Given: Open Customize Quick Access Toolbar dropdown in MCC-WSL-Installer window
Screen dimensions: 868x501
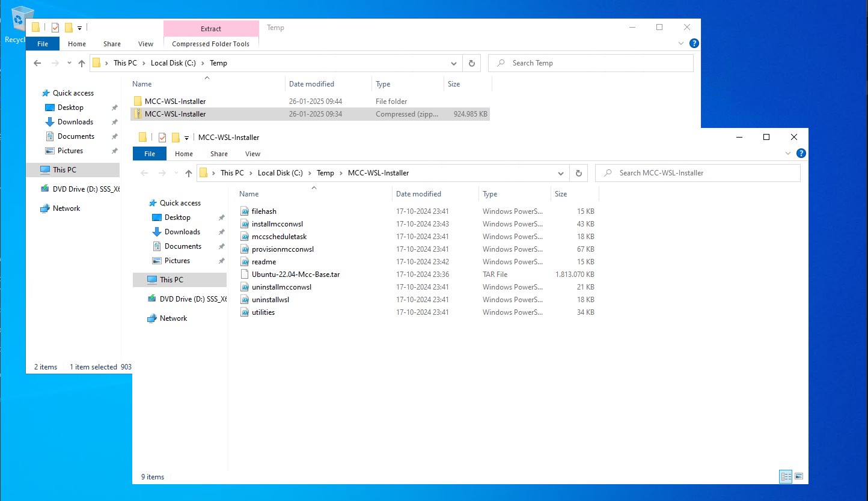Looking at the screenshot, I should (187, 138).
